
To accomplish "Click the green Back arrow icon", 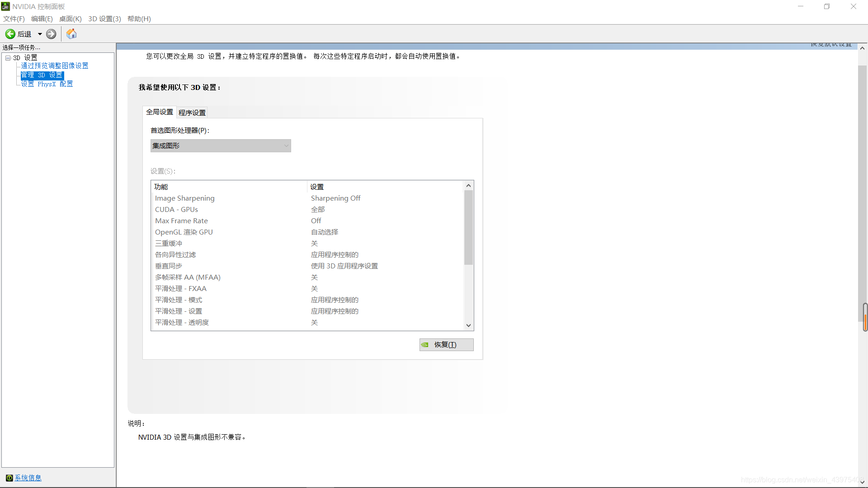I will pyautogui.click(x=10, y=34).
